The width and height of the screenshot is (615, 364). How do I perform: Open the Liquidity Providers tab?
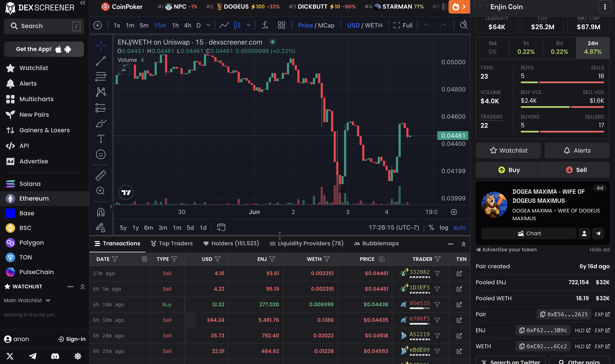306,243
